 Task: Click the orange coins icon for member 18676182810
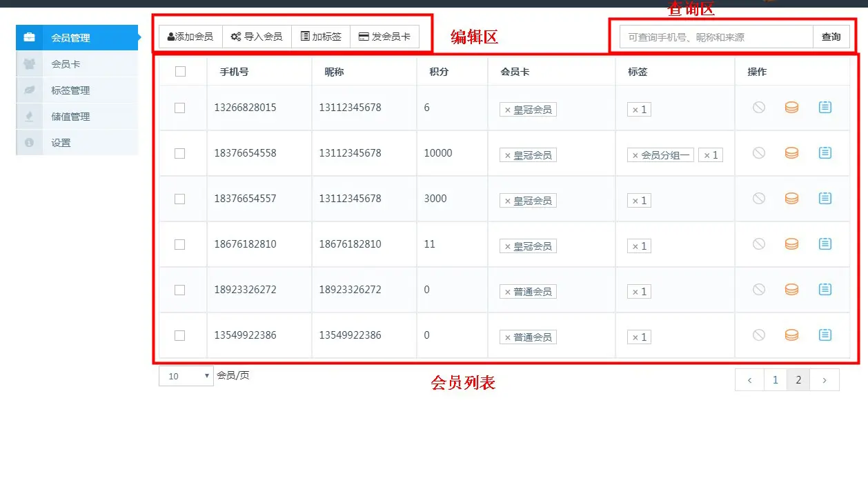791,244
